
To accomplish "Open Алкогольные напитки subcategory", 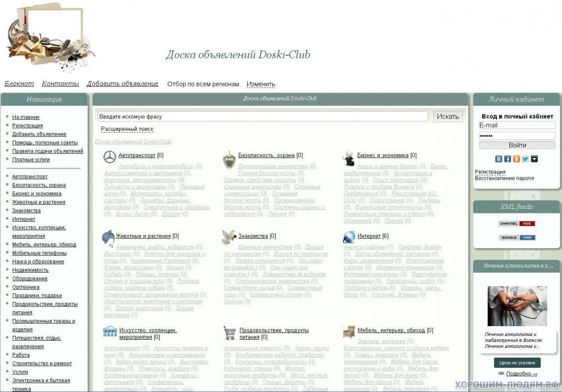I will [253, 348].
